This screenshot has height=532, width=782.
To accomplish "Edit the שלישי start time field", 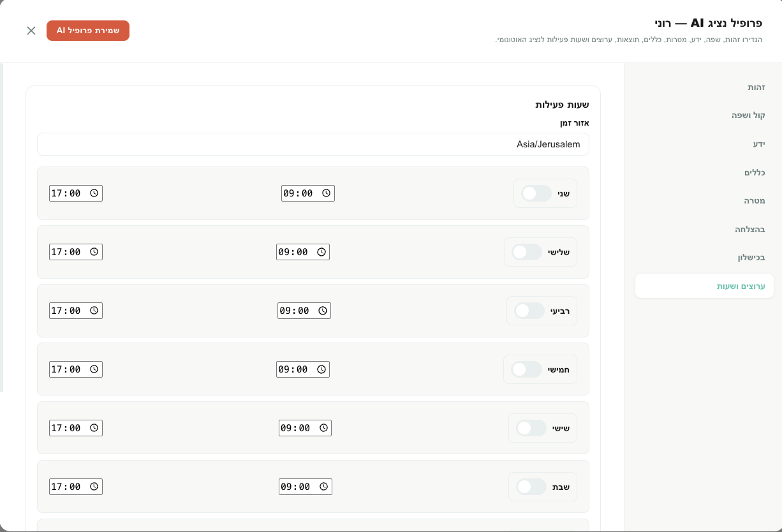I will [303, 252].
